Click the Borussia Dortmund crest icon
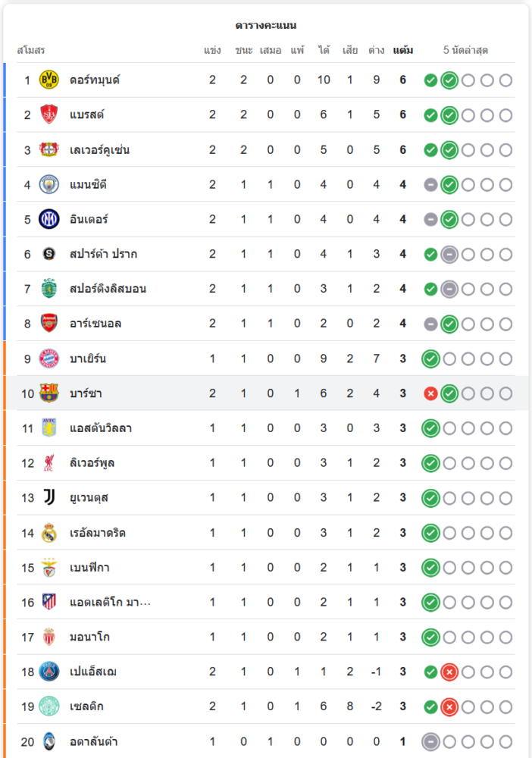Viewport: 532px width, 758px height. [x=49, y=80]
